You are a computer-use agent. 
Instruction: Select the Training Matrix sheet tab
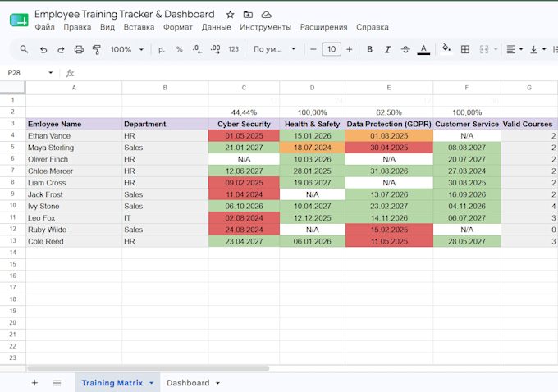click(112, 383)
